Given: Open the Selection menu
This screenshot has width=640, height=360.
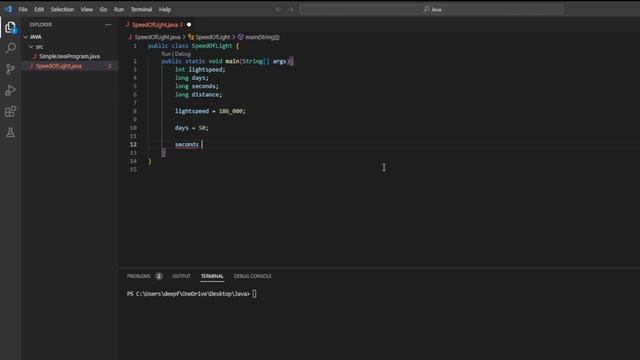Looking at the screenshot, I should [x=62, y=9].
